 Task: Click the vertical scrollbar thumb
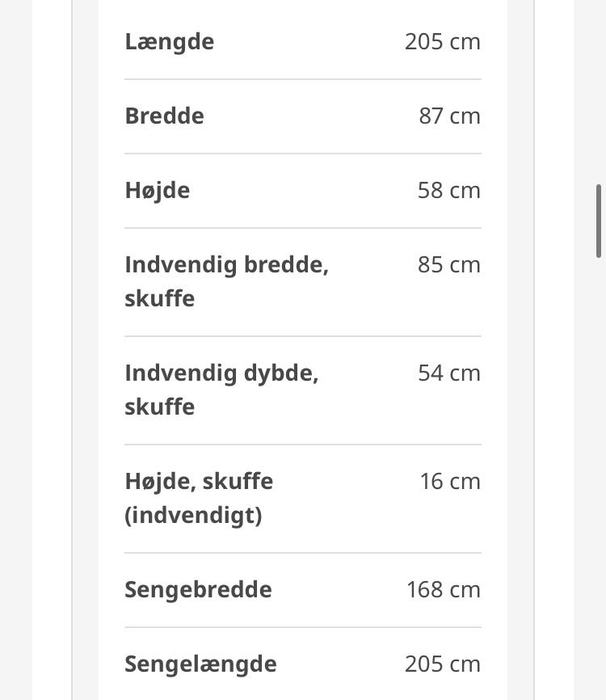599,221
